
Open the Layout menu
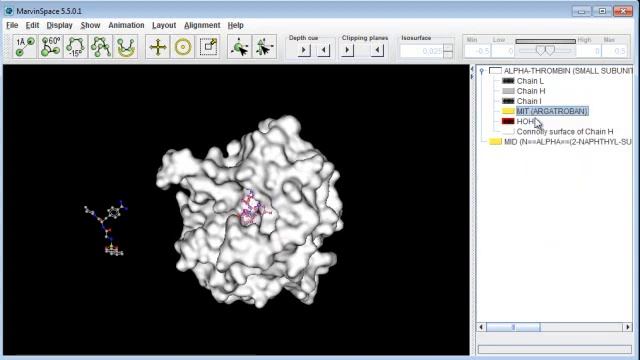(x=164, y=25)
